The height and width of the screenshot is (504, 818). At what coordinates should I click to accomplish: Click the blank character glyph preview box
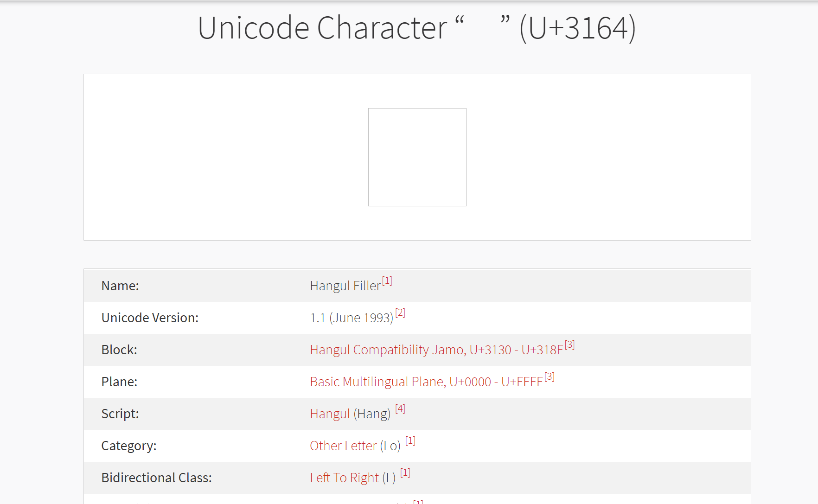417,157
